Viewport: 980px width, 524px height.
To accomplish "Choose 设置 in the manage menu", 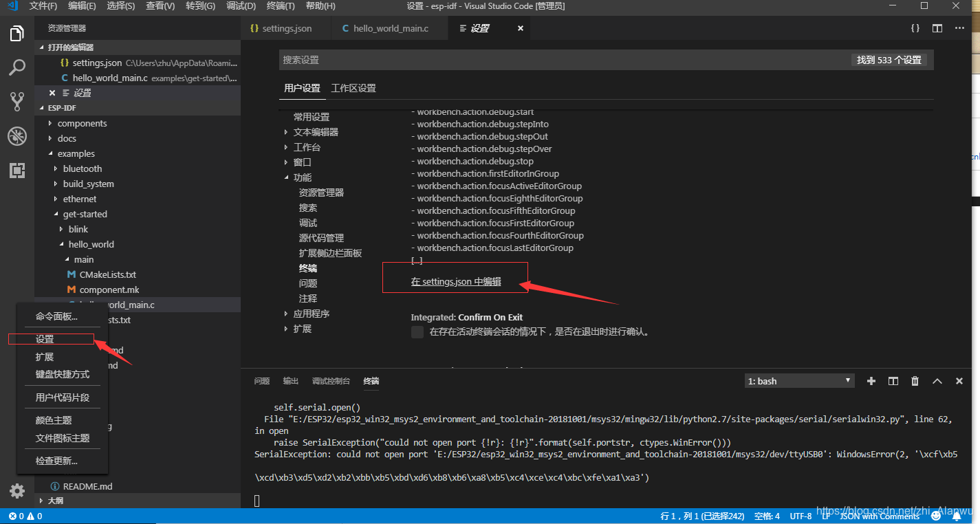I will tap(45, 339).
